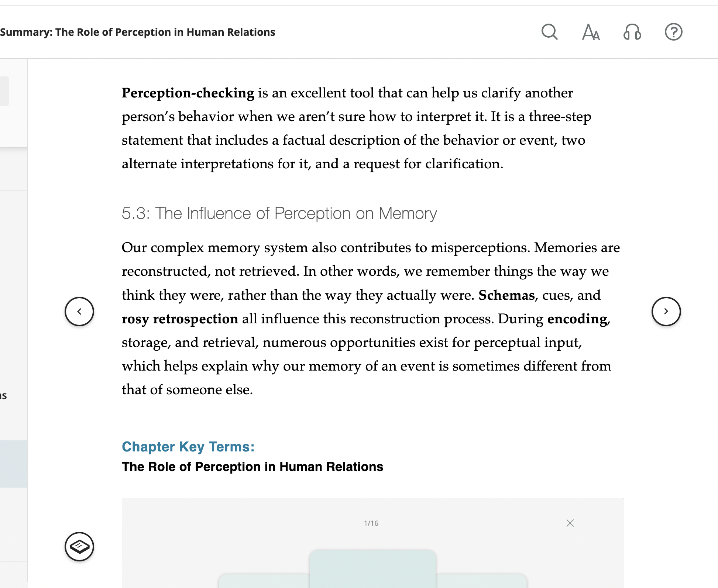Open the help question mark icon

tap(673, 32)
